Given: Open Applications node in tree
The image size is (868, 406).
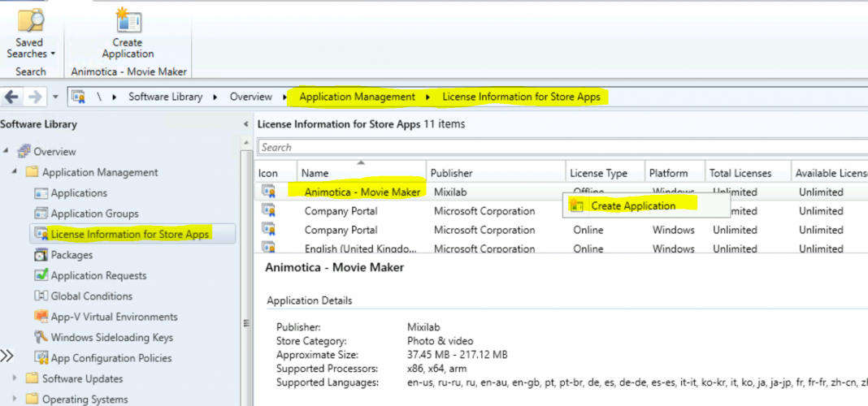Looking at the screenshot, I should 79,193.
